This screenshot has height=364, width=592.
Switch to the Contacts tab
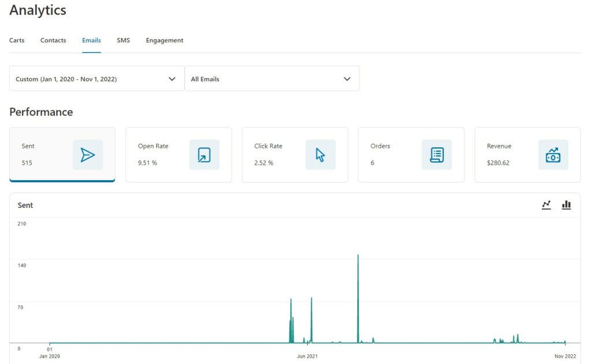53,40
